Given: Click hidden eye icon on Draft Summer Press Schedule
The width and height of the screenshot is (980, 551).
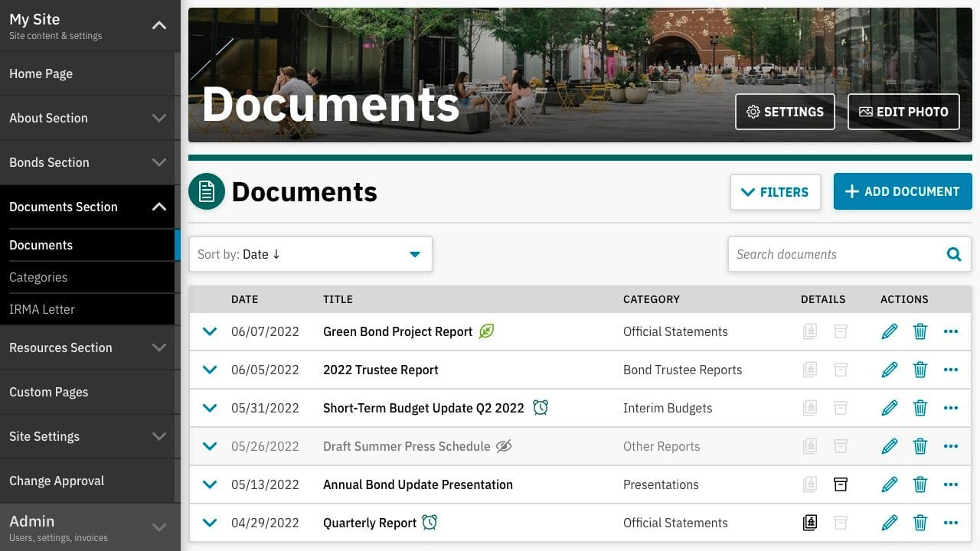Looking at the screenshot, I should pyautogui.click(x=504, y=446).
